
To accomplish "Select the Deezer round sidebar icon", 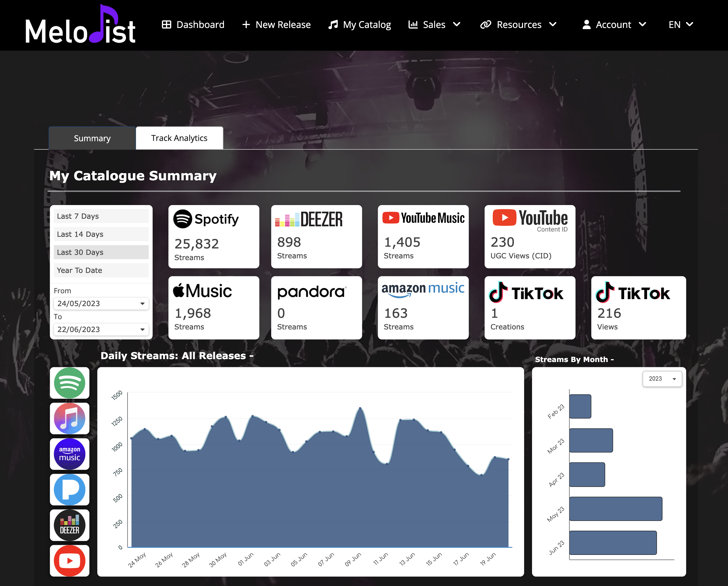I will 70,525.
